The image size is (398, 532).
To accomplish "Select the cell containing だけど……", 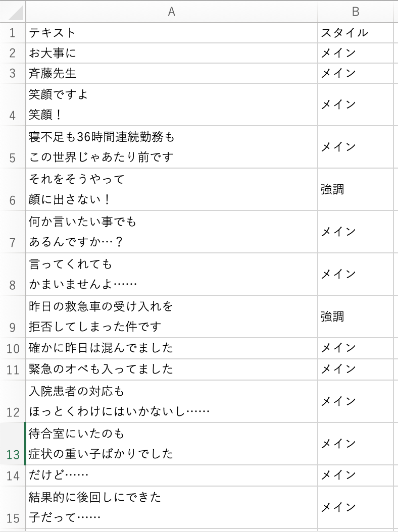I will click(x=171, y=475).
